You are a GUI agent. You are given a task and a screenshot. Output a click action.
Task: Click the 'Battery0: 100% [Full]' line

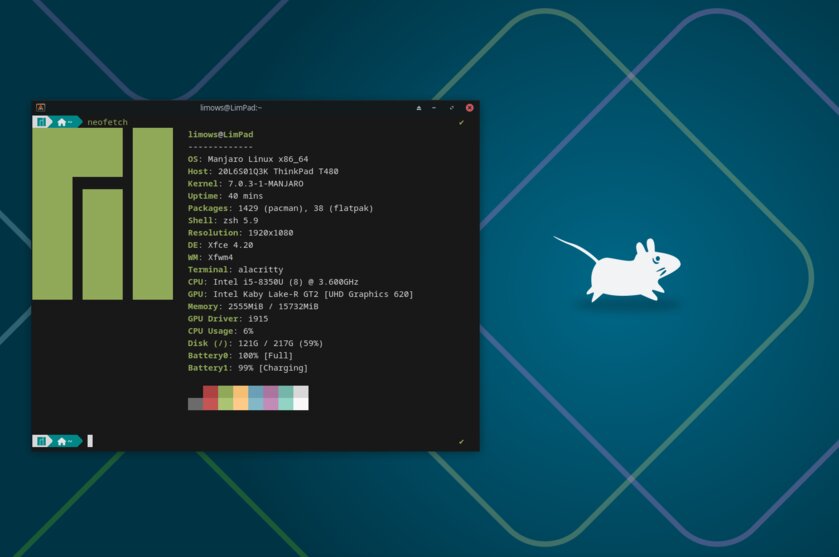(x=240, y=356)
